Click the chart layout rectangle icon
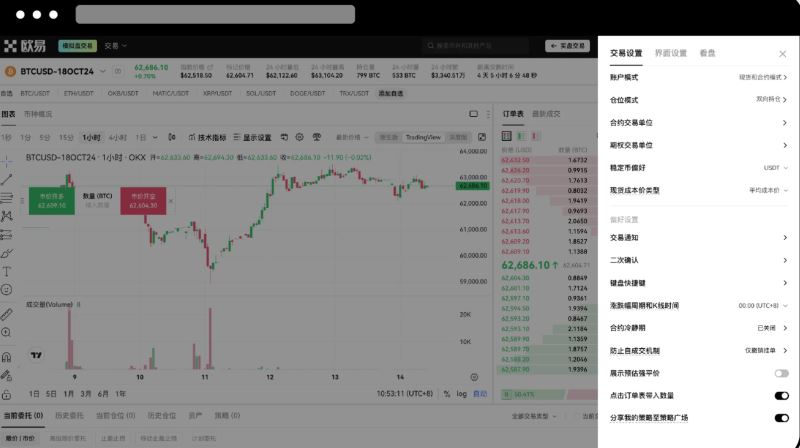 coord(473,114)
